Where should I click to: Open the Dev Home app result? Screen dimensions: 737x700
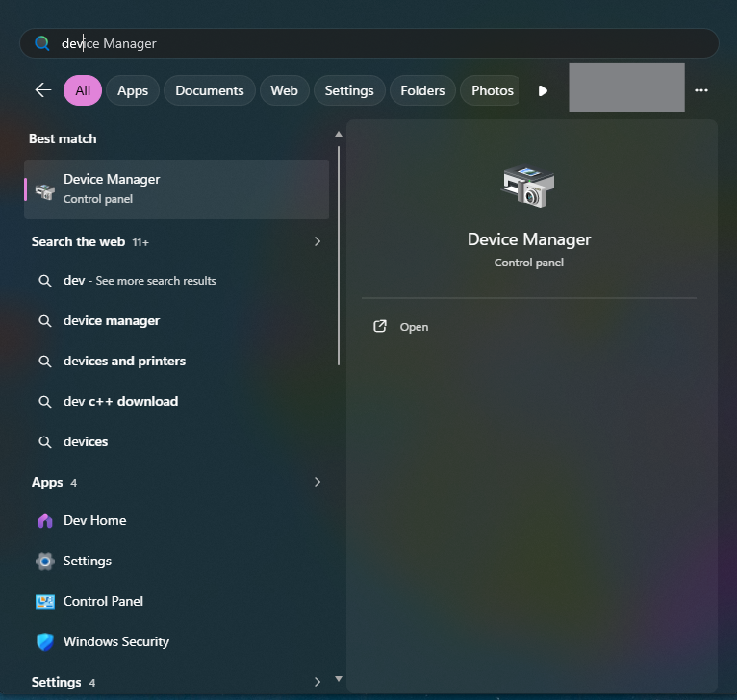(x=176, y=521)
